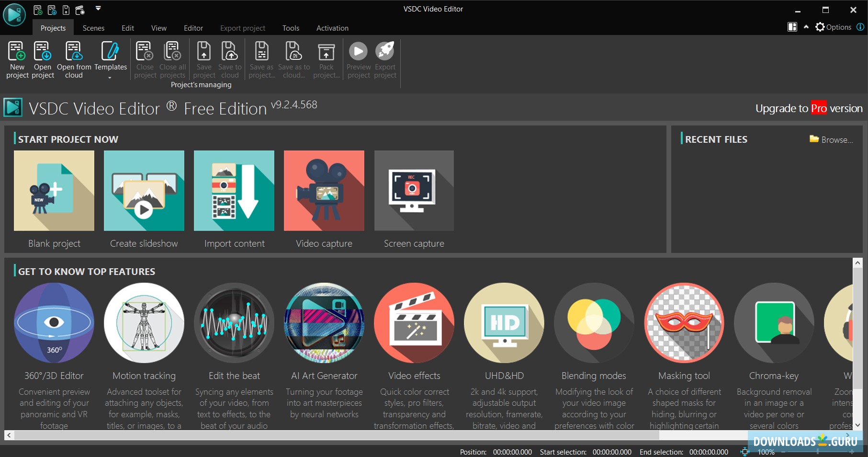
Task: Click the Options button
Action: pos(834,27)
